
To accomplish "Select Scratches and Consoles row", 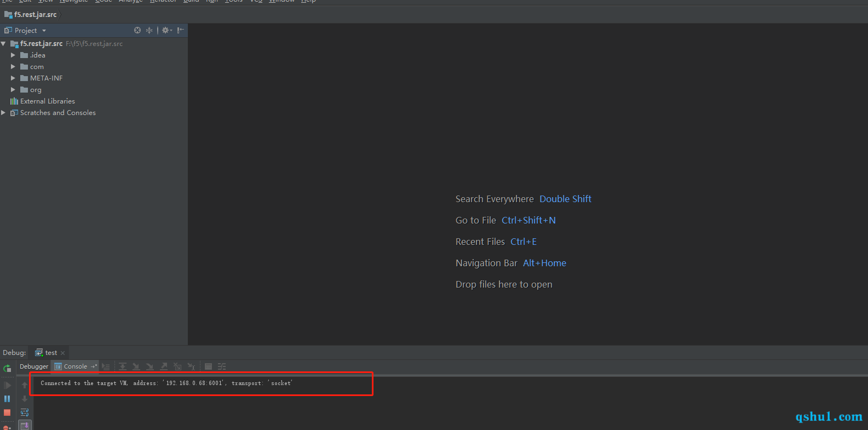I will (x=94, y=113).
